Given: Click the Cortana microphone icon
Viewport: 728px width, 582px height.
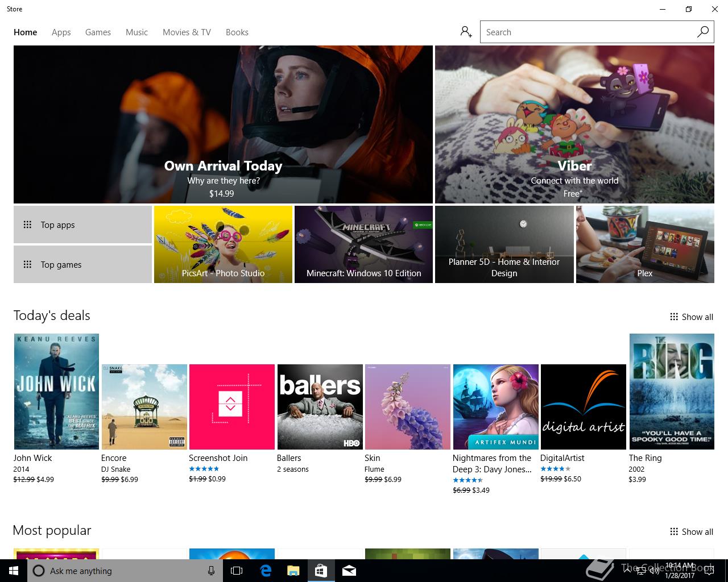Looking at the screenshot, I should tap(211, 571).
